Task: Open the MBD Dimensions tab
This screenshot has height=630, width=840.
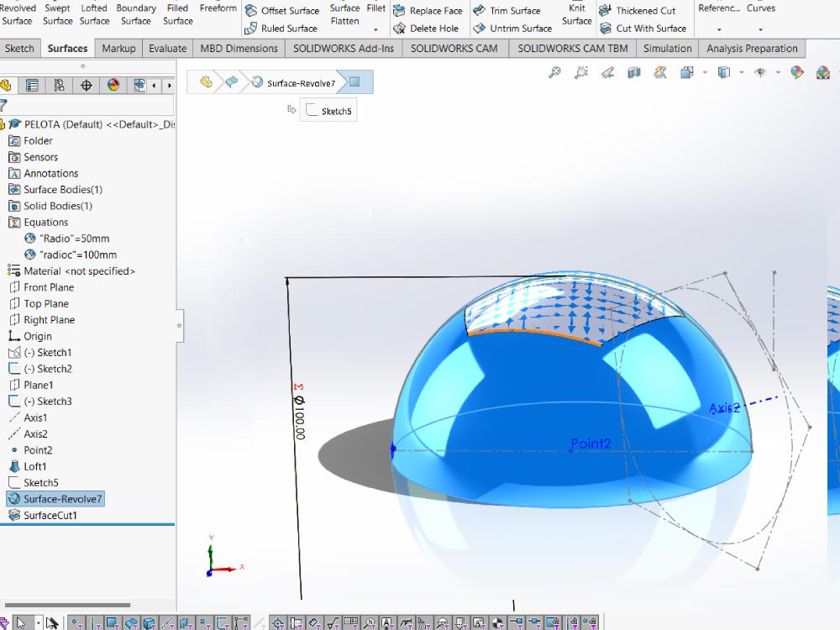Action: [239, 48]
